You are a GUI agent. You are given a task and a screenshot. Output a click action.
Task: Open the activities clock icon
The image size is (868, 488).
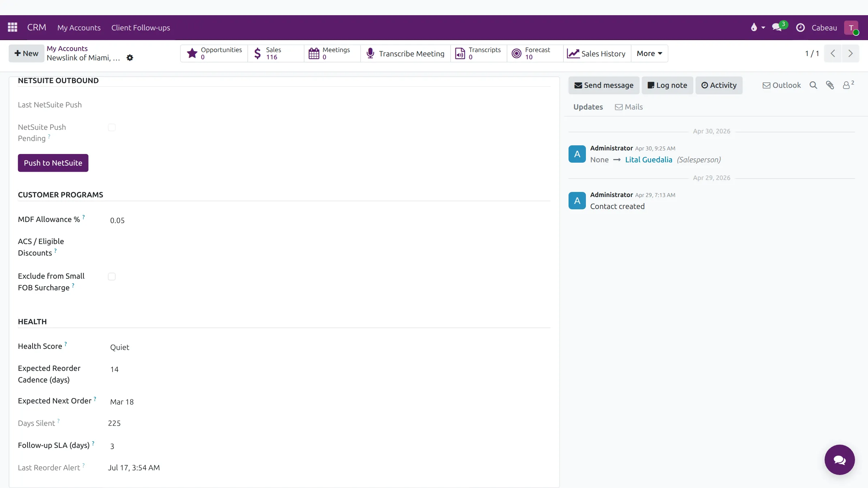(800, 27)
